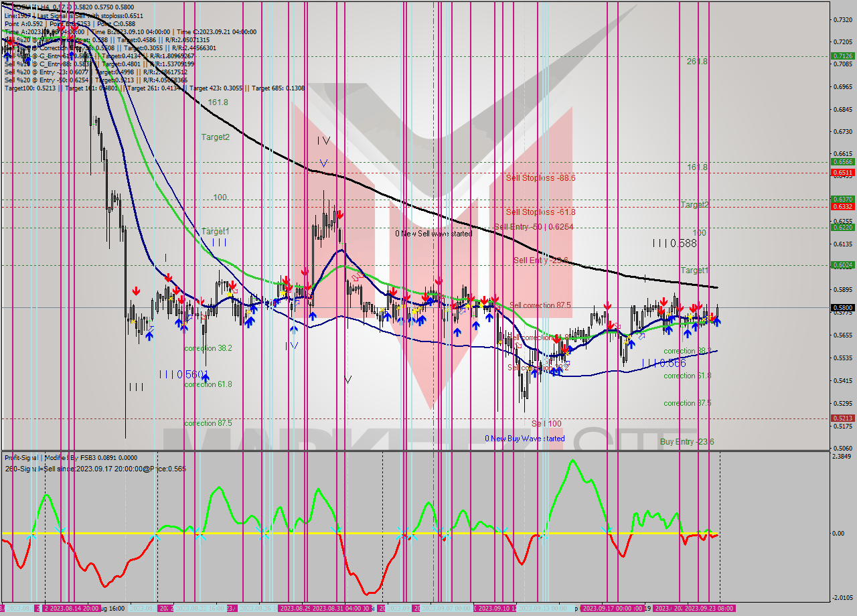Click the -2.0105 indicator scale value

point(842,598)
